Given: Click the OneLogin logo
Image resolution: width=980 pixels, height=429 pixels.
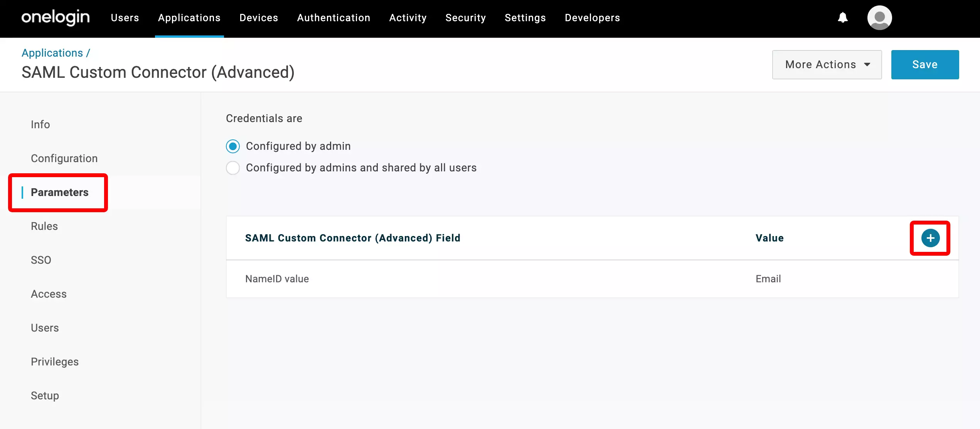Looking at the screenshot, I should pos(56,18).
